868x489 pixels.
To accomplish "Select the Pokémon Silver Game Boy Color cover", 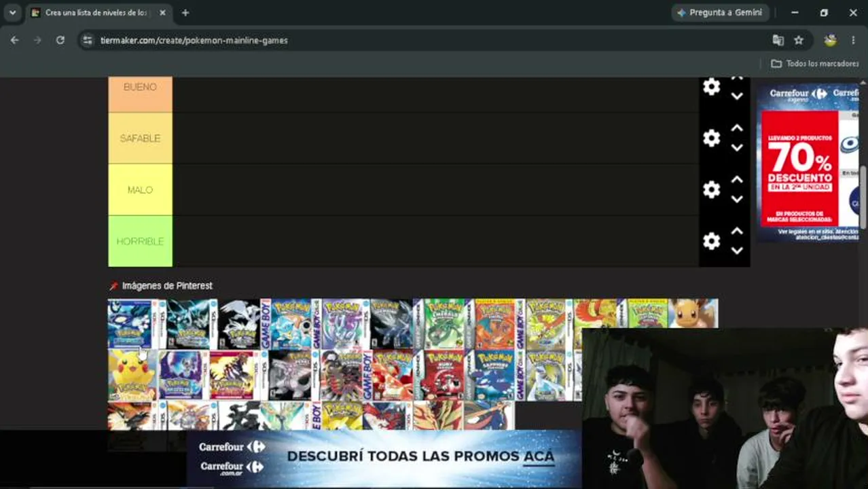I will (x=541, y=375).
